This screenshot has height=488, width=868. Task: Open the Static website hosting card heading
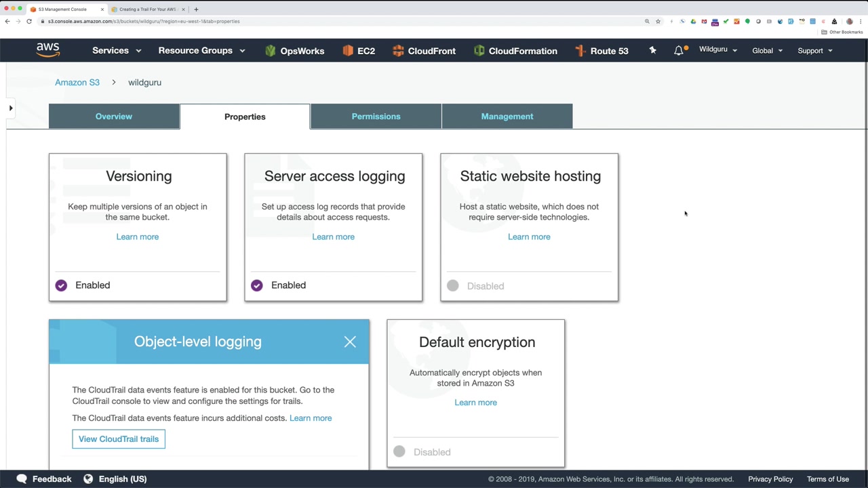tap(530, 176)
